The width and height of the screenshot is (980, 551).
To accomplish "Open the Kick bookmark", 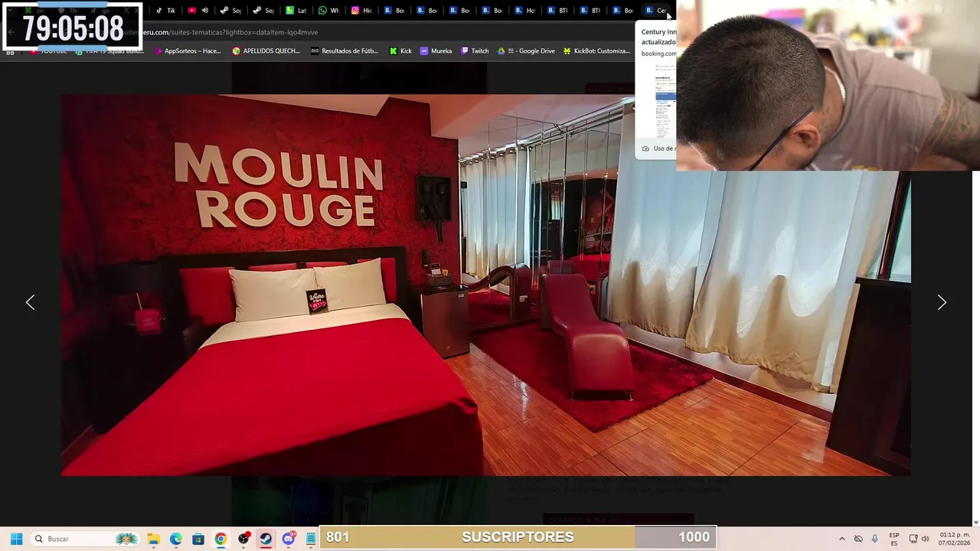I will pyautogui.click(x=400, y=51).
